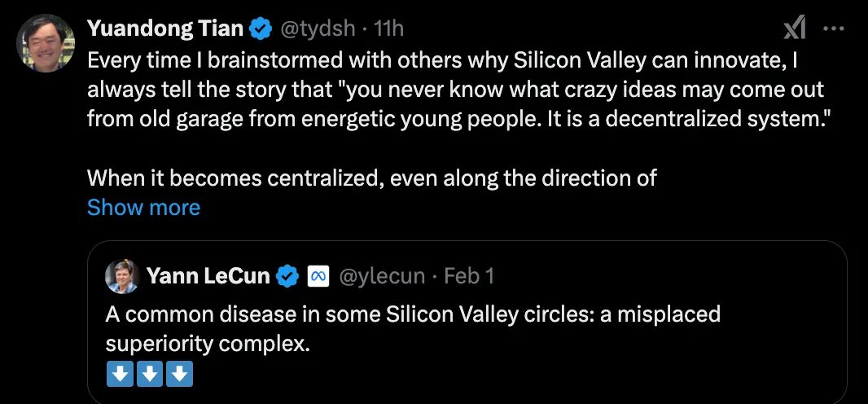
Task: Click the main post's Silicon Valley paragraph
Action: point(454,88)
